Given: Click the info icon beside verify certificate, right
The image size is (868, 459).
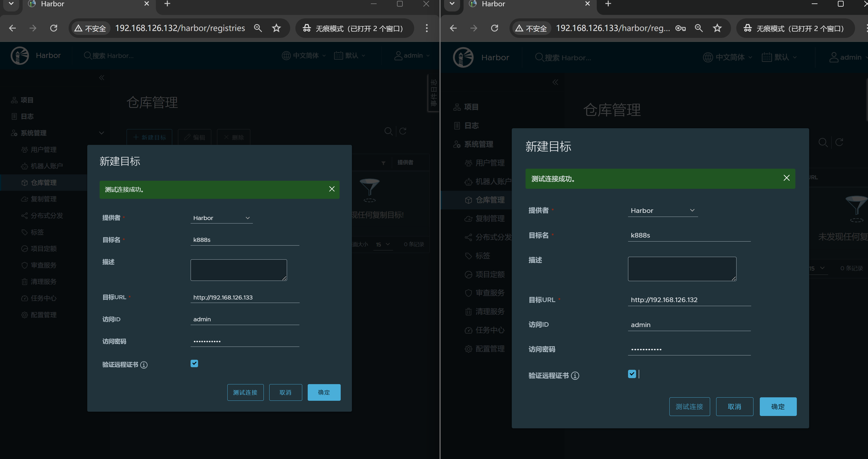Looking at the screenshot, I should pos(575,376).
